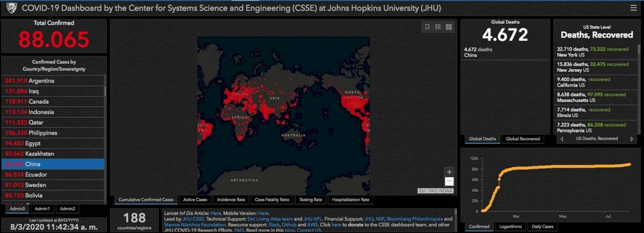644x233 pixels.
Task: Select Ecuador in the country list
Action: [x=53, y=174]
